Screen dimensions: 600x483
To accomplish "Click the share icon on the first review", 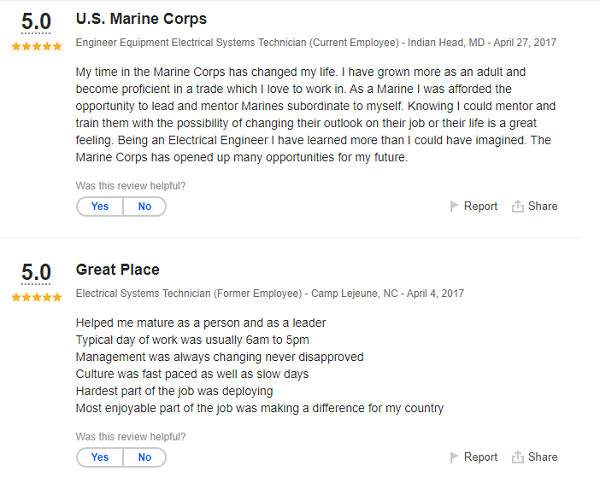I will coord(518,207).
